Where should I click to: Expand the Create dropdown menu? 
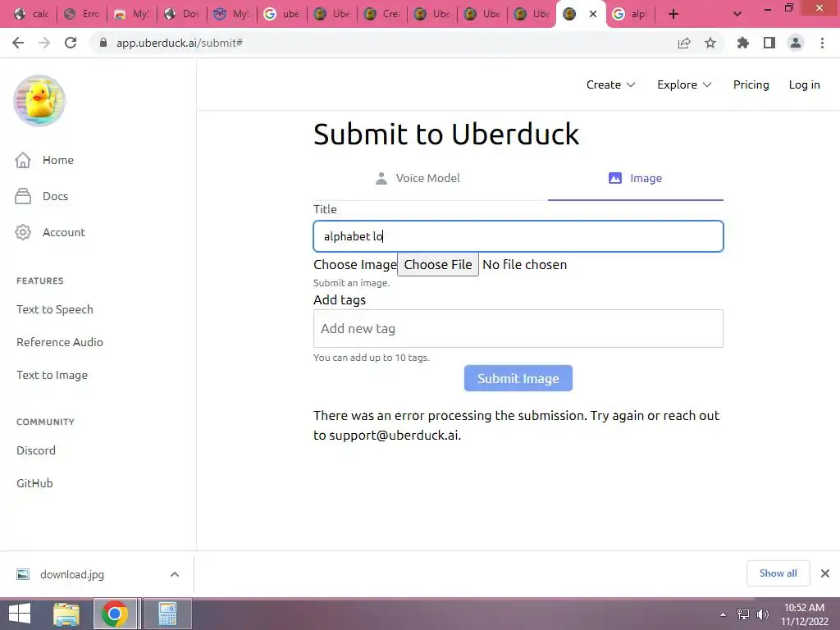(610, 84)
